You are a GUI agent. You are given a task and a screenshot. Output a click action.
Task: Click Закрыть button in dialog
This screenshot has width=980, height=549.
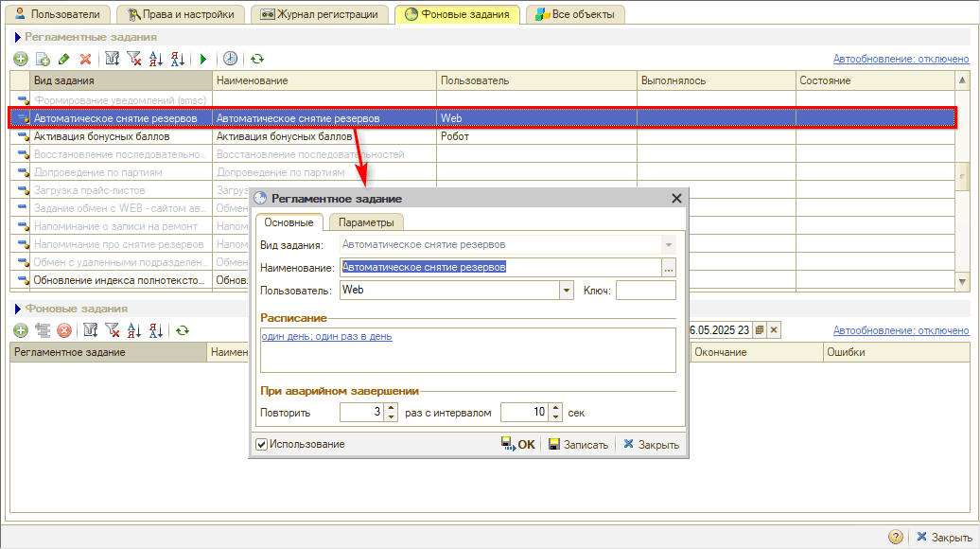coord(651,445)
